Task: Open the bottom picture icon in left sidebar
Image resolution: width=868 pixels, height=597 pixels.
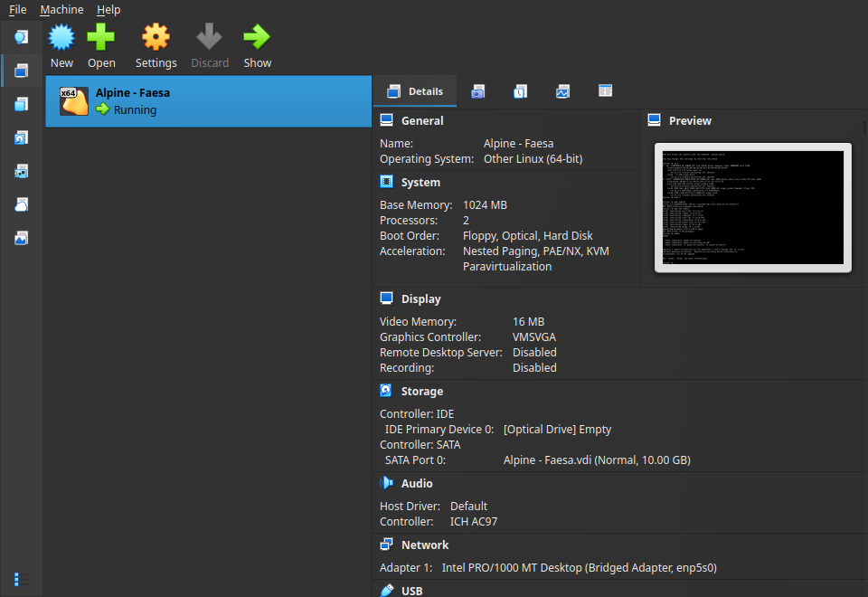Action: tap(21, 238)
